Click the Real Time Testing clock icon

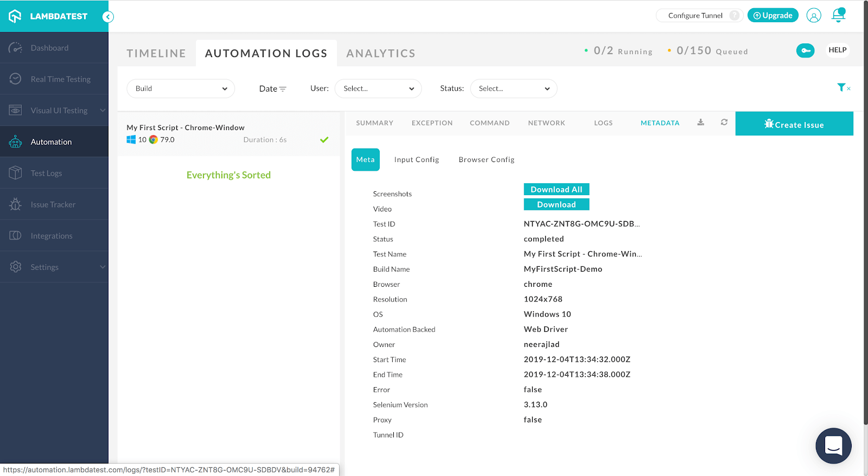tap(15, 79)
